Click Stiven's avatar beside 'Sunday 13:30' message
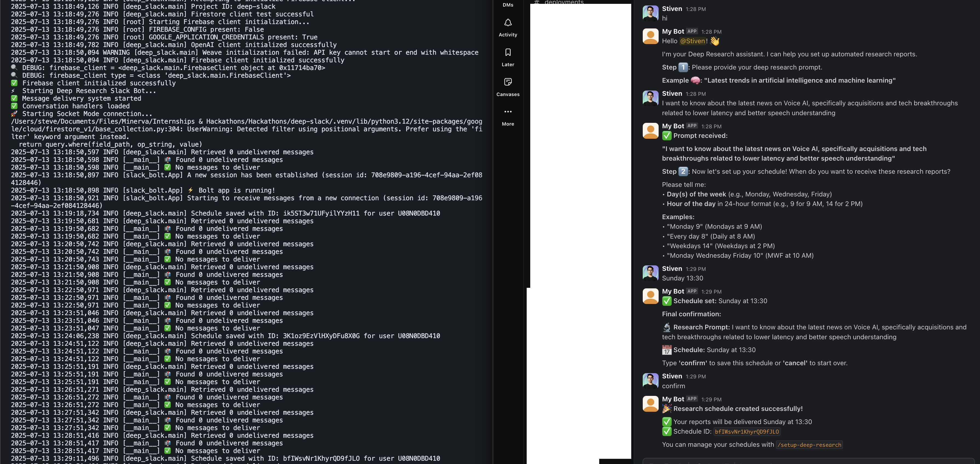The image size is (980, 464). point(650,273)
